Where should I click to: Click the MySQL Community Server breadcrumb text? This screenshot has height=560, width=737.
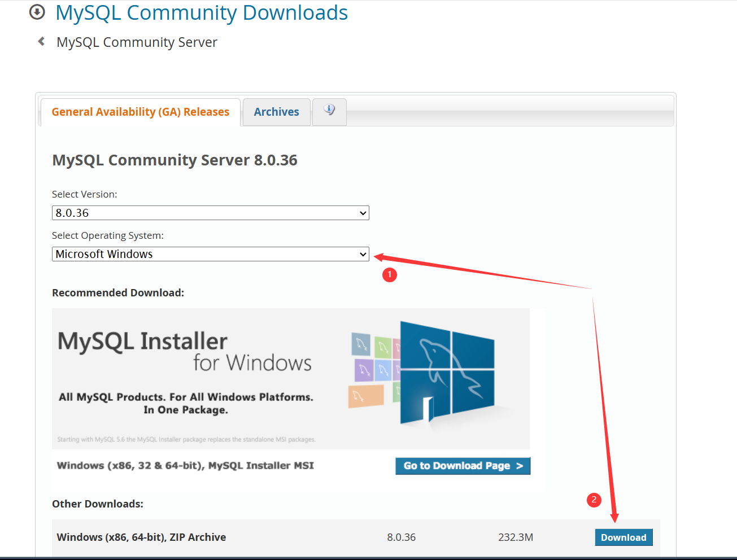[137, 42]
